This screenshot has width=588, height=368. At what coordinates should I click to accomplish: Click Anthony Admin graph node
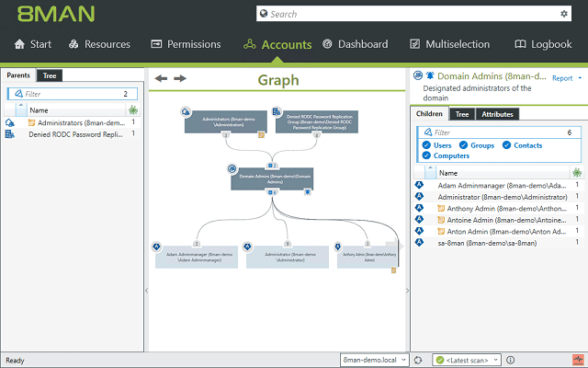pos(367,257)
